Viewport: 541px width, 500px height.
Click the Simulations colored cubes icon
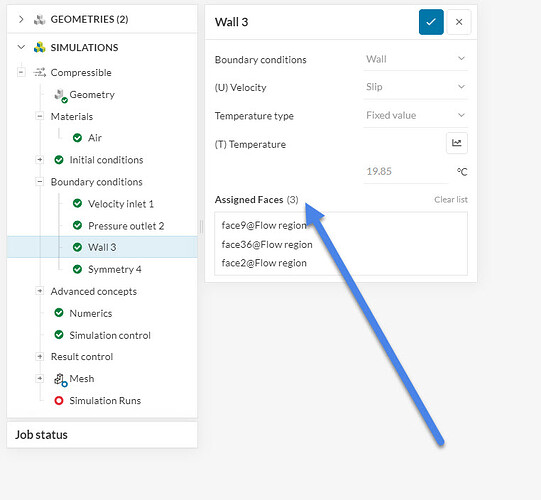point(40,48)
